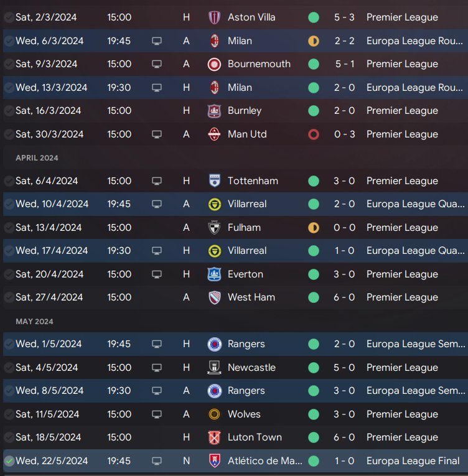Collapse the APRIL 2024 month header
The width and height of the screenshot is (468, 476).
coord(37,158)
